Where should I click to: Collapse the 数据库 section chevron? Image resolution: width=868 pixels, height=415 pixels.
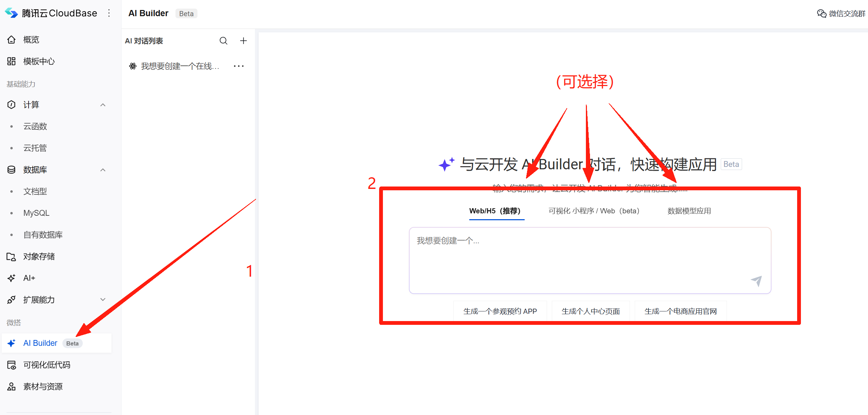pyautogui.click(x=103, y=170)
